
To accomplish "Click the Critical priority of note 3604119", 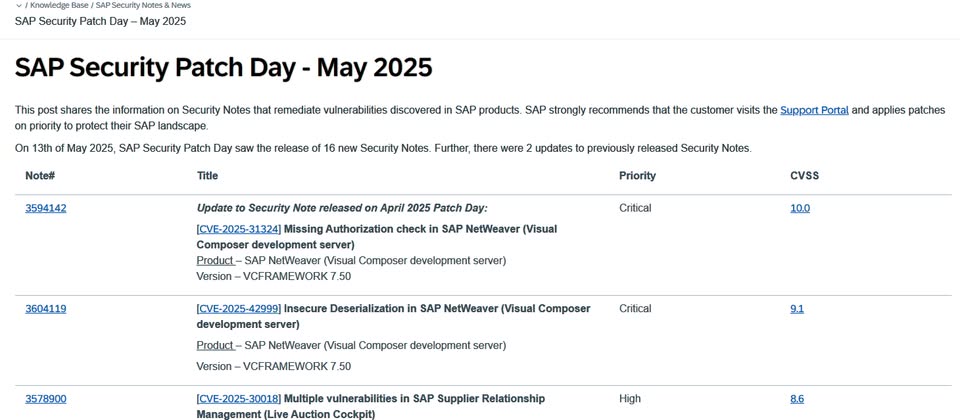I will (x=635, y=309).
